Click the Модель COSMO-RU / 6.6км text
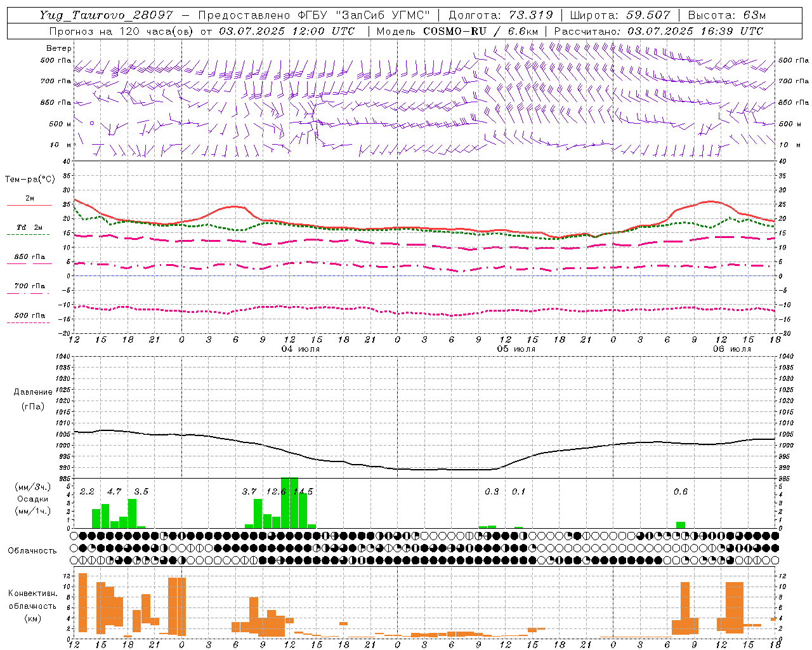The width and height of the screenshot is (812, 650). pyautogui.click(x=457, y=31)
